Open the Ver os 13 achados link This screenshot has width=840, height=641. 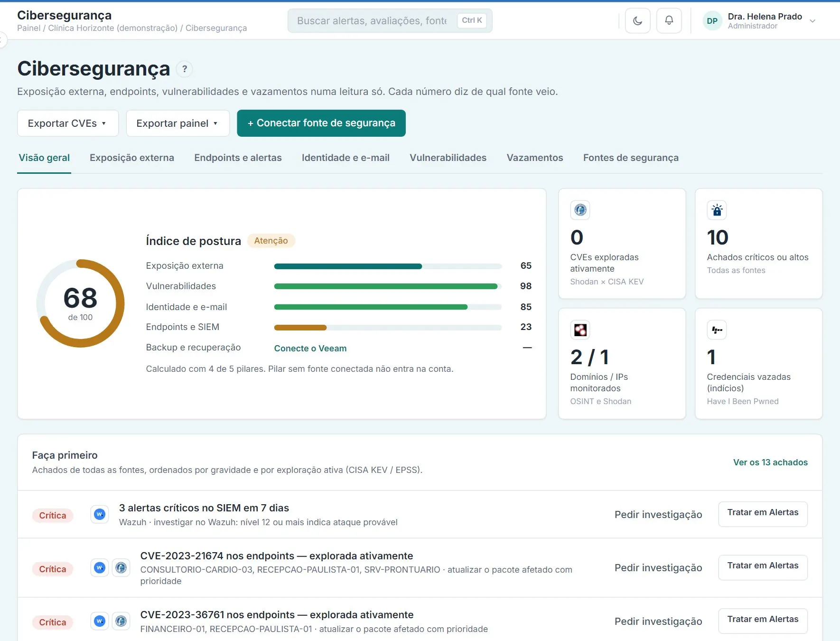click(770, 462)
